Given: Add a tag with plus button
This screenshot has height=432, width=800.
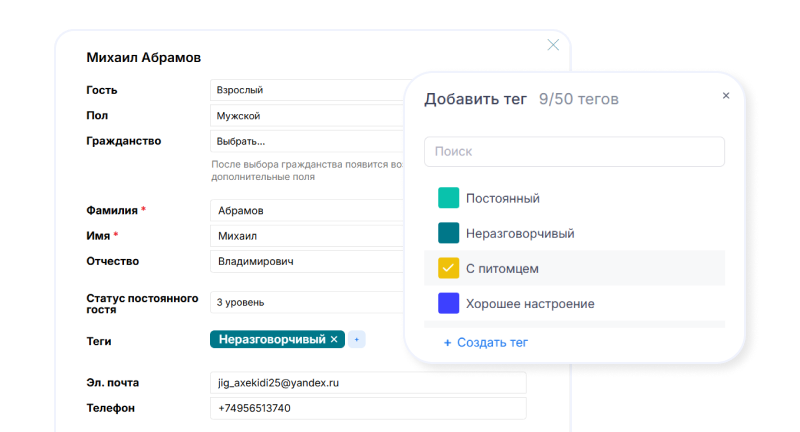Looking at the screenshot, I should pyautogui.click(x=357, y=339).
